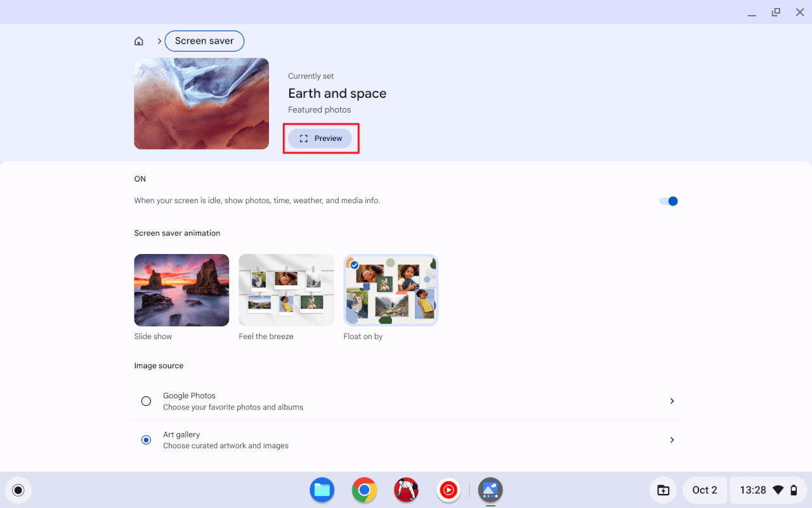Open the red figure app on shelf
The width and height of the screenshot is (812, 508).
406,490
